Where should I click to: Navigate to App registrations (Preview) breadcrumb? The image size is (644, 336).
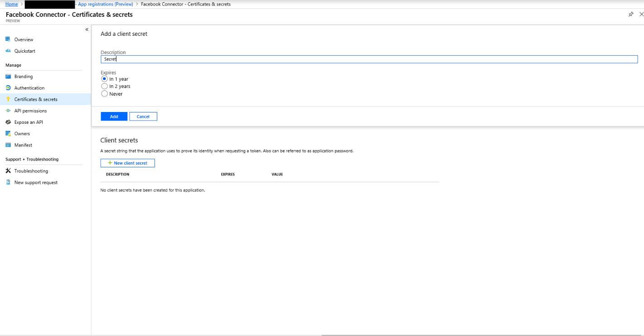click(105, 4)
